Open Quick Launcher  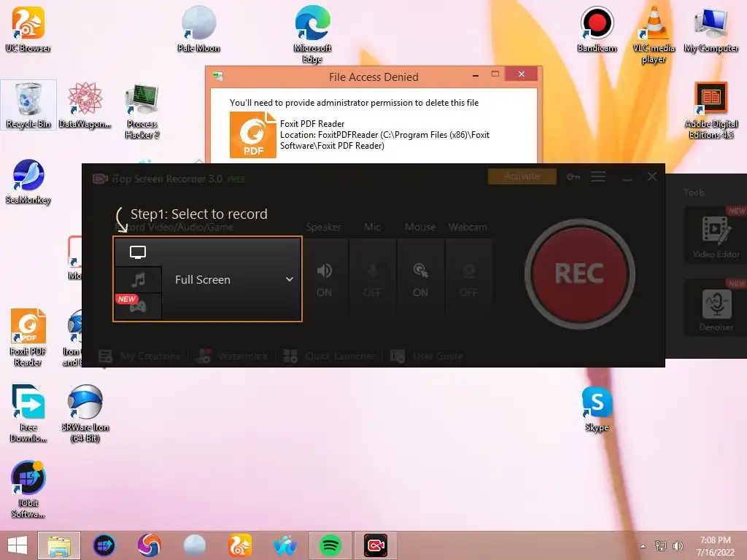(x=329, y=356)
